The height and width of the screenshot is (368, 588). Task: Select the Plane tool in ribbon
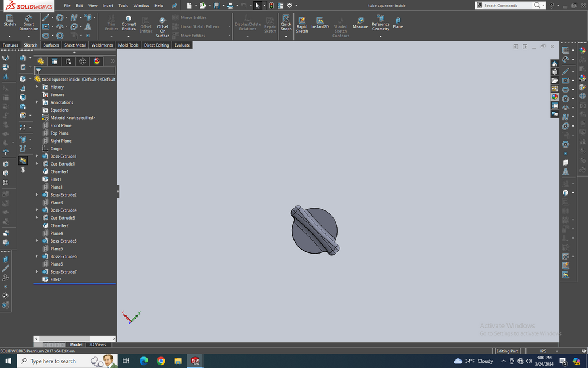point(398,23)
